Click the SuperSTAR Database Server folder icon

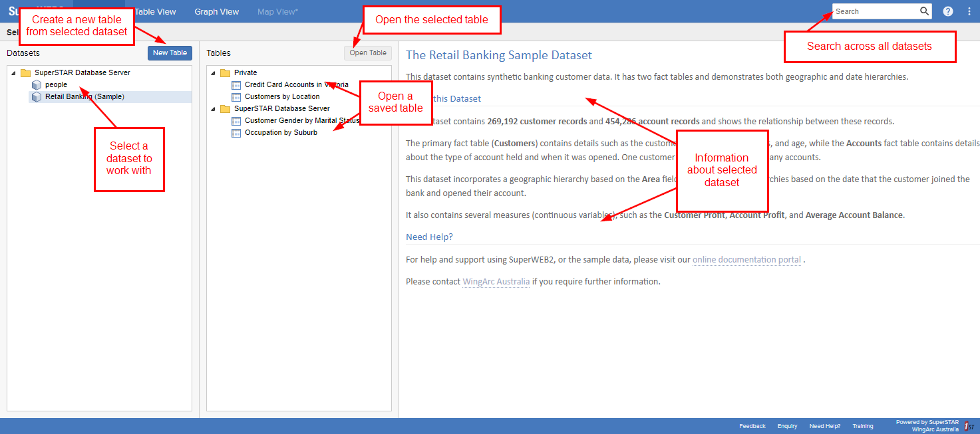[x=225, y=108]
